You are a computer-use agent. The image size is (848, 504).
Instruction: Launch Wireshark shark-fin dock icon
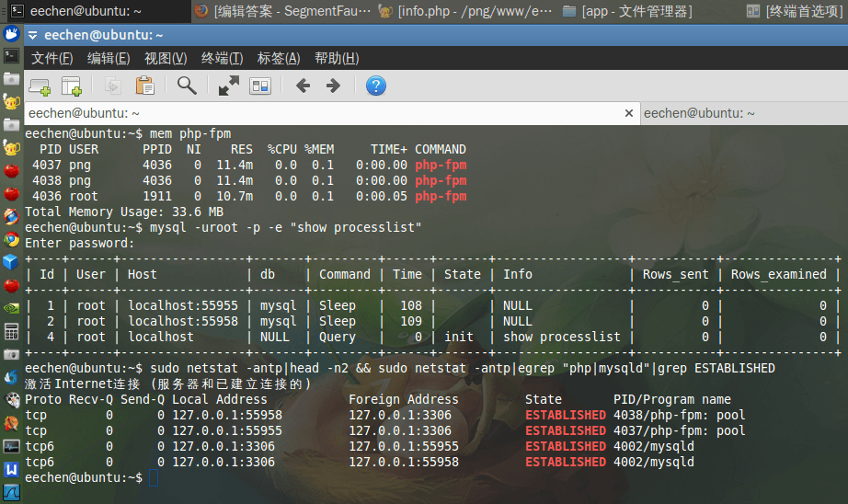(11, 492)
